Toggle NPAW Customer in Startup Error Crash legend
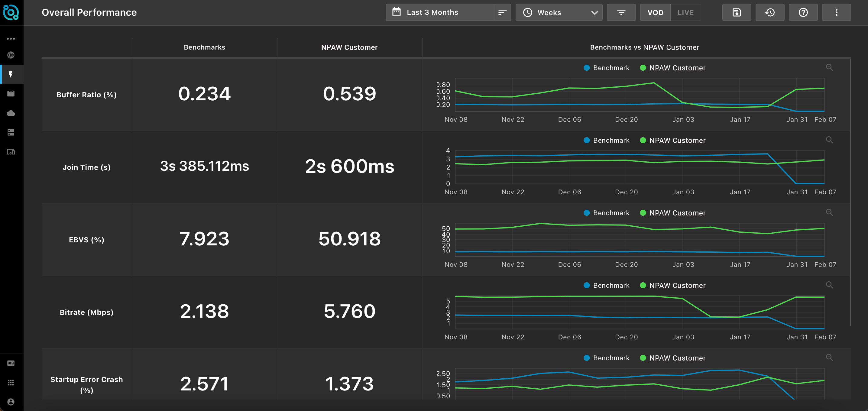868x411 pixels. coord(672,358)
